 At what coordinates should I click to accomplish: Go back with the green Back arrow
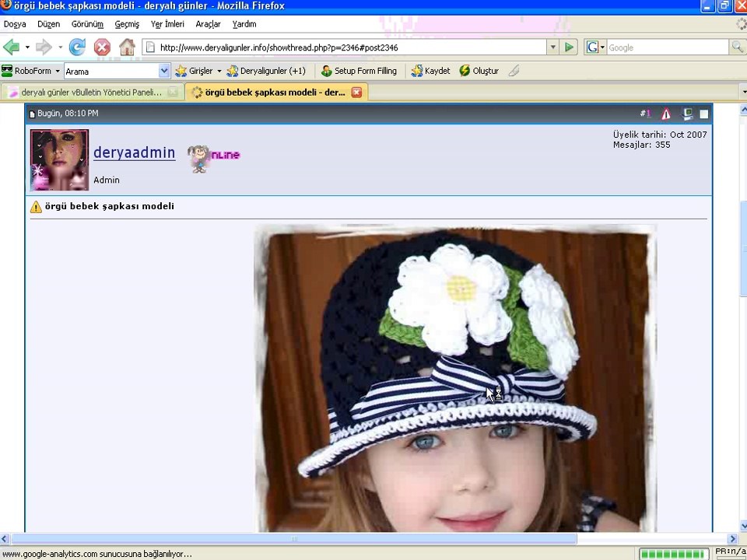coord(11,47)
